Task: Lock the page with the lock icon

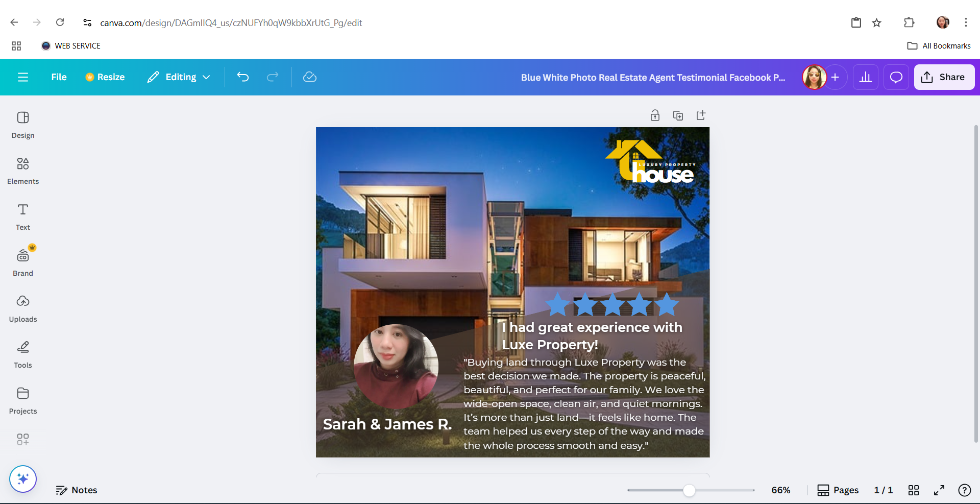Action: coord(655,115)
